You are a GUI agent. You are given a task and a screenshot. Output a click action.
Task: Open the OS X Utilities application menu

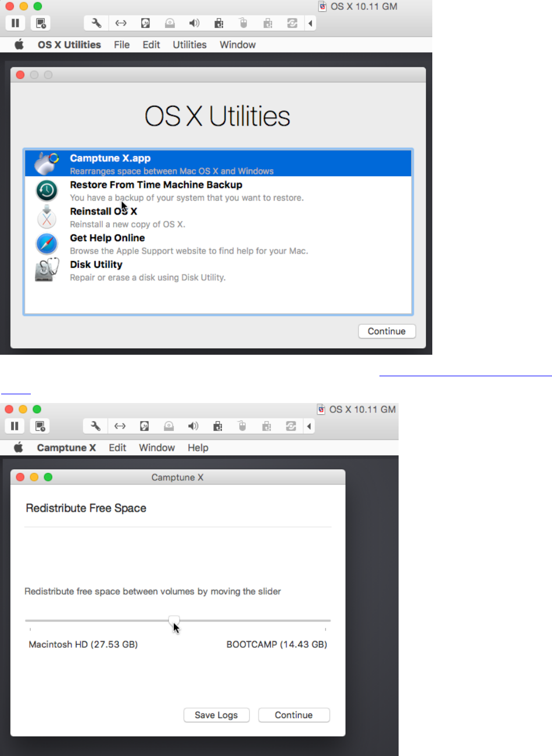69,45
